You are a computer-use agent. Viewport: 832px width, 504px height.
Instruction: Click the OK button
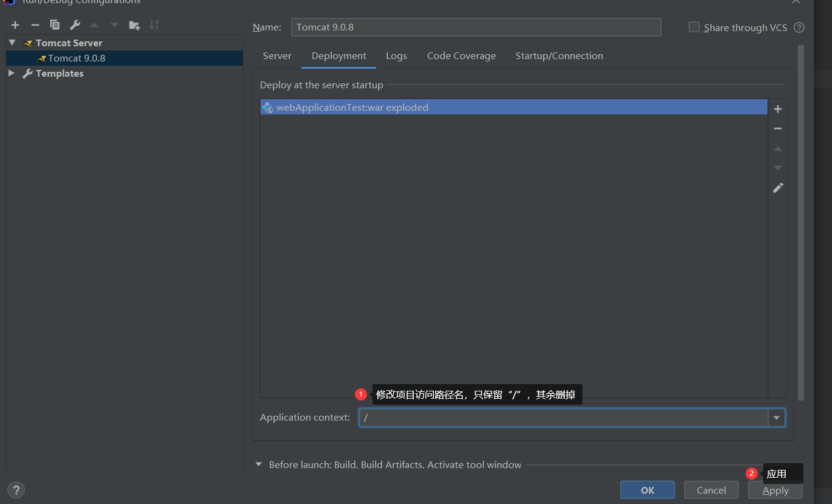coord(648,490)
